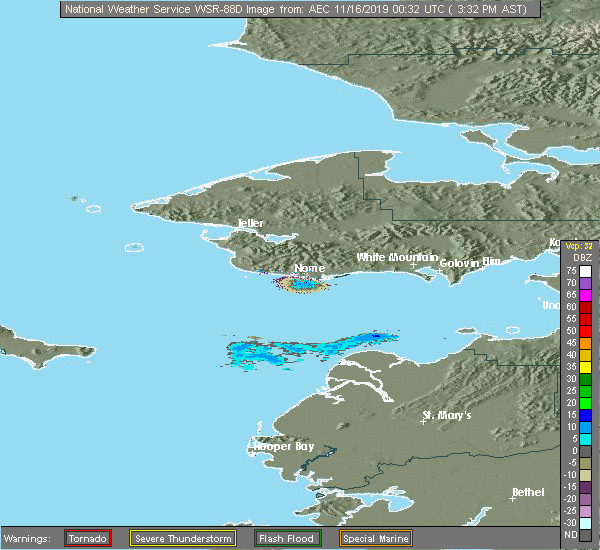The width and height of the screenshot is (600, 550).
Task: Pick the dark green 30 dBZ swatch
Action: (585, 379)
